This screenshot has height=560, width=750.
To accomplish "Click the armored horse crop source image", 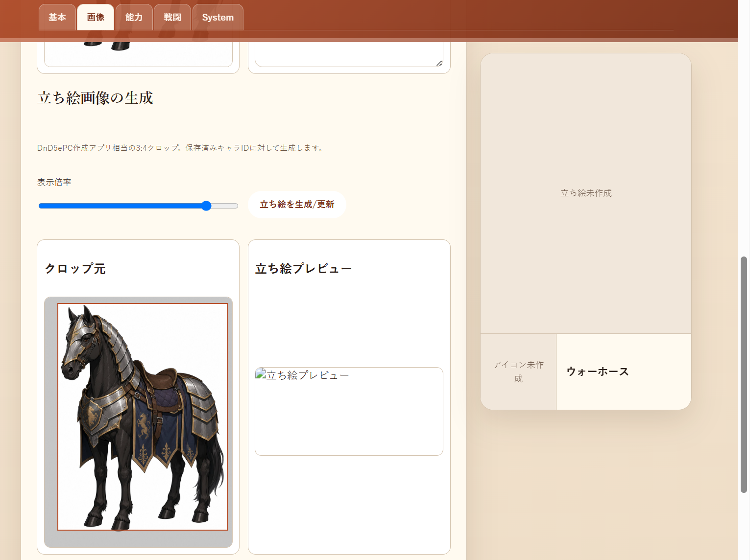I will 143,417.
